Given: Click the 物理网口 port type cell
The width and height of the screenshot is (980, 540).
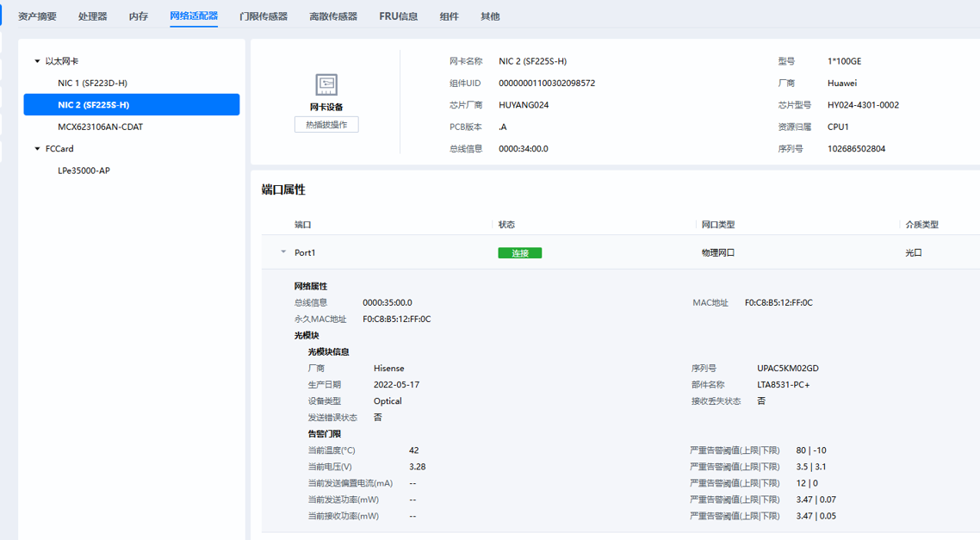Looking at the screenshot, I should [718, 252].
